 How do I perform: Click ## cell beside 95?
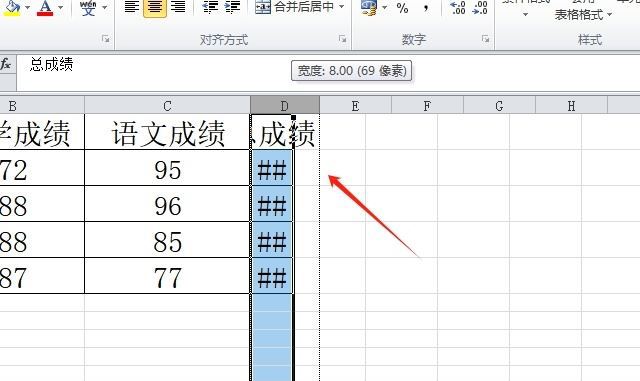point(272,168)
